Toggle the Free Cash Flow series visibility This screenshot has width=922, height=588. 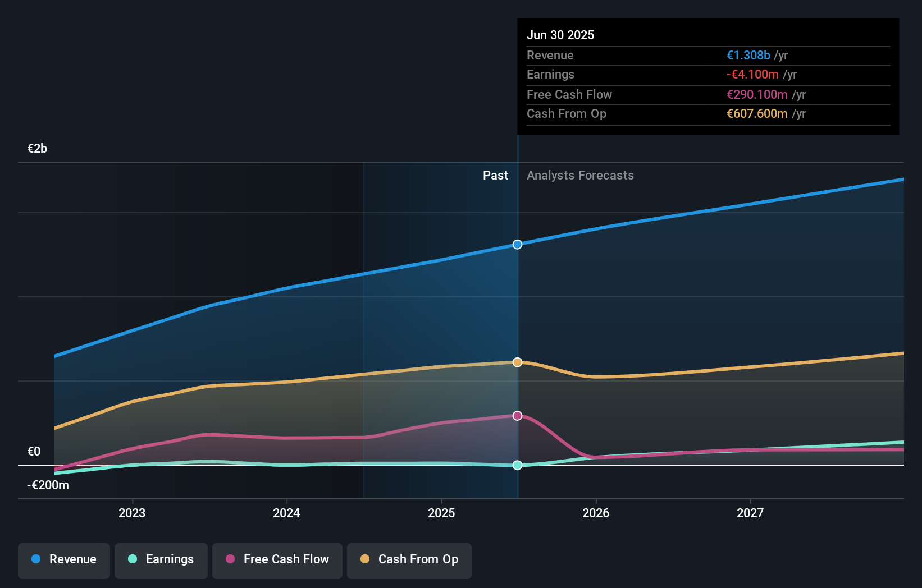[x=277, y=559]
